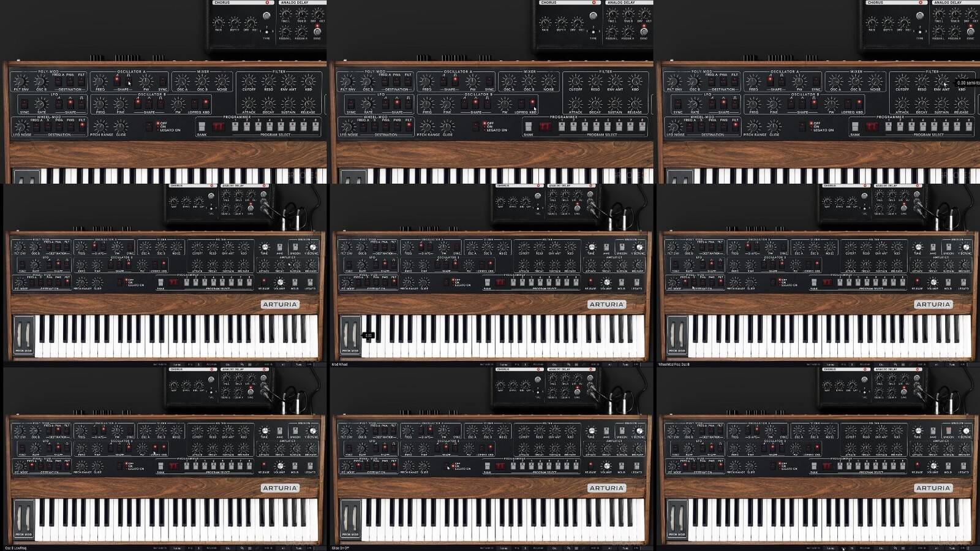The image size is (980, 551).
Task: Click Amplifier RELEASE knob in center frame
Action: (x=638, y=265)
